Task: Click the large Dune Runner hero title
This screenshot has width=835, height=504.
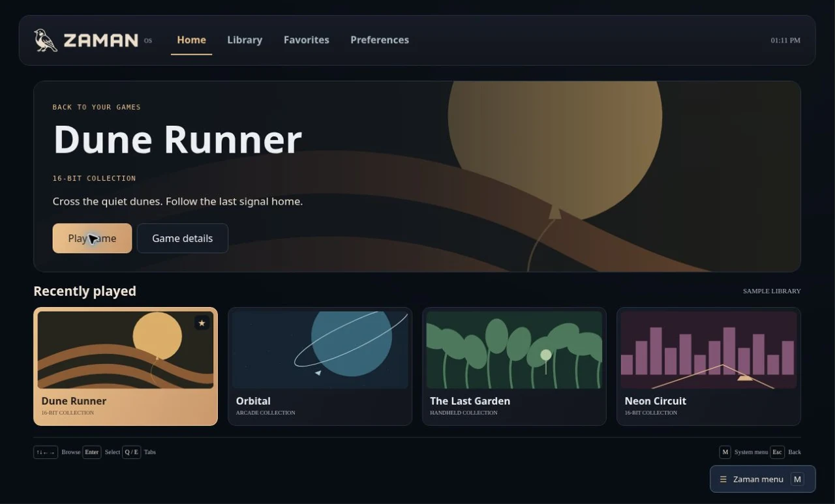Action: click(177, 139)
